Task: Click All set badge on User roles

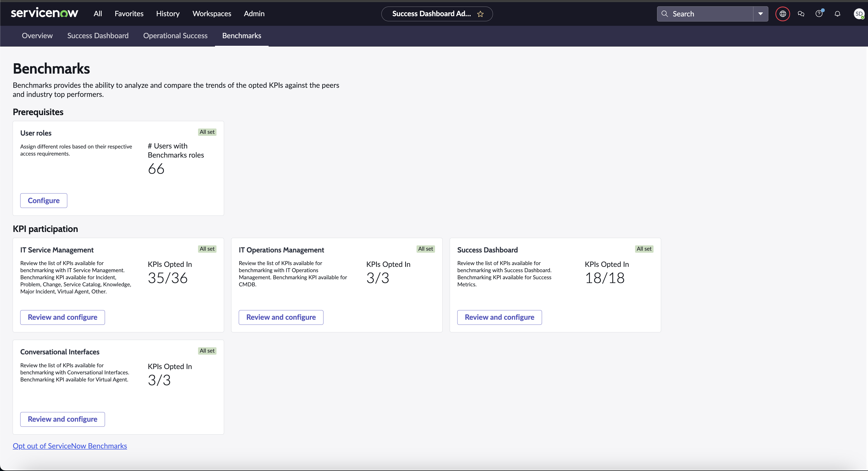Action: pos(207,132)
